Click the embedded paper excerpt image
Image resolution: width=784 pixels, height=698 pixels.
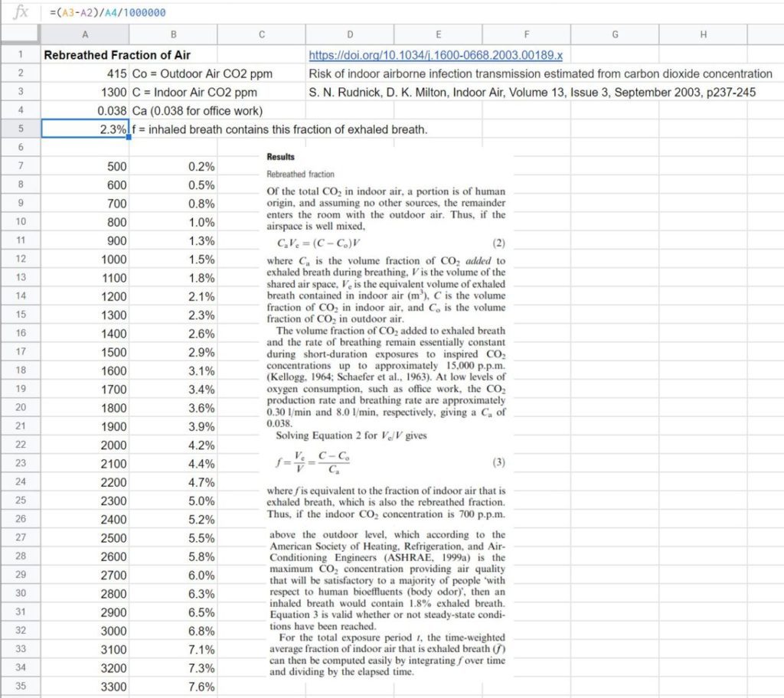click(386, 413)
